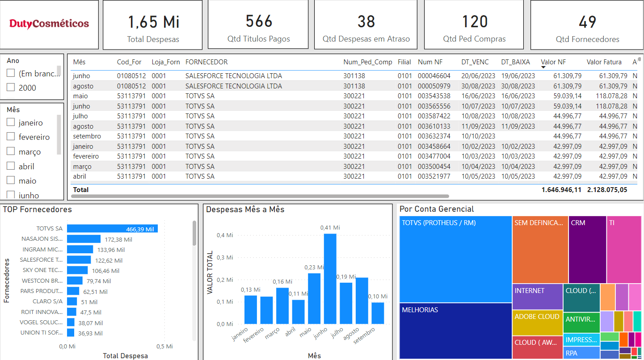Click the Mês slicer vertical scrollbar

pos(59,134)
